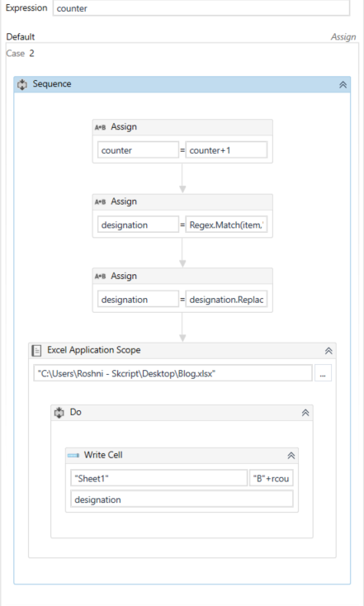364x606 pixels.
Task: Edit the Regex.Match expression field
Action: (x=226, y=225)
